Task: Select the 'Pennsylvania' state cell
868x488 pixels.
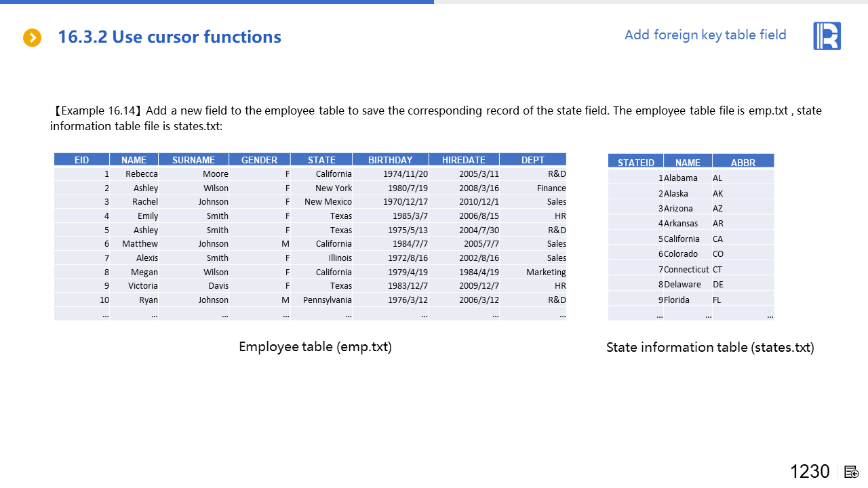Action: (327, 300)
